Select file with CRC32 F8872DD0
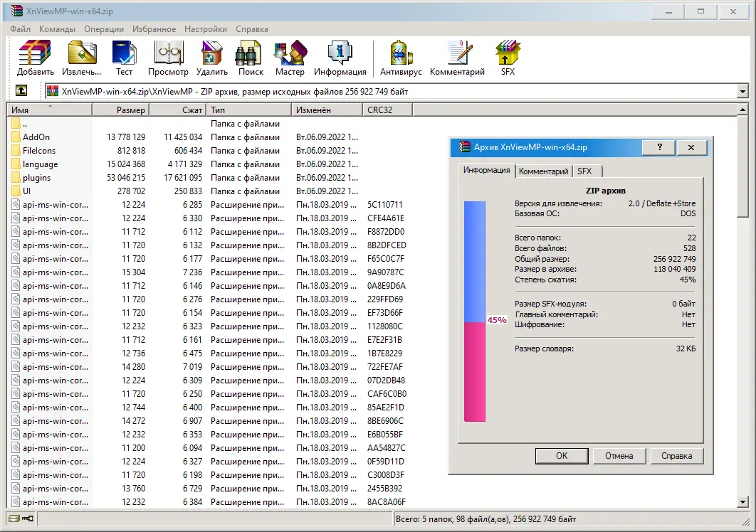This screenshot has height=532, width=756. tap(207, 232)
